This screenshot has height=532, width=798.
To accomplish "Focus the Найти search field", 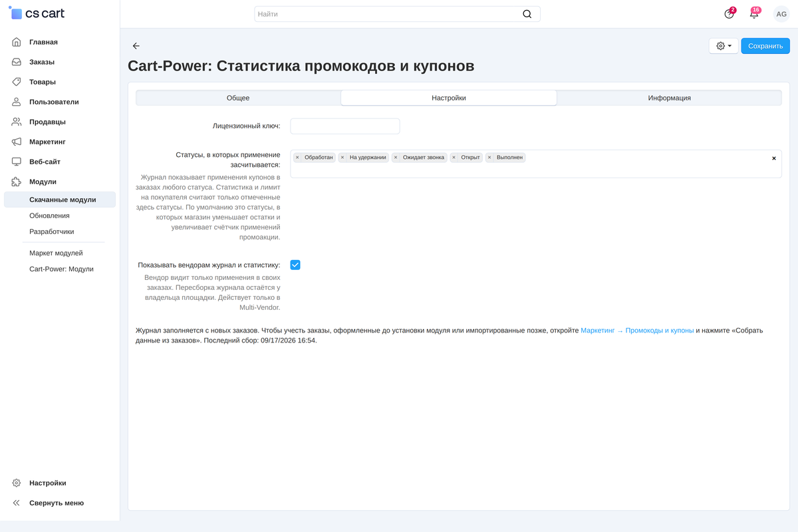I will (x=397, y=14).
